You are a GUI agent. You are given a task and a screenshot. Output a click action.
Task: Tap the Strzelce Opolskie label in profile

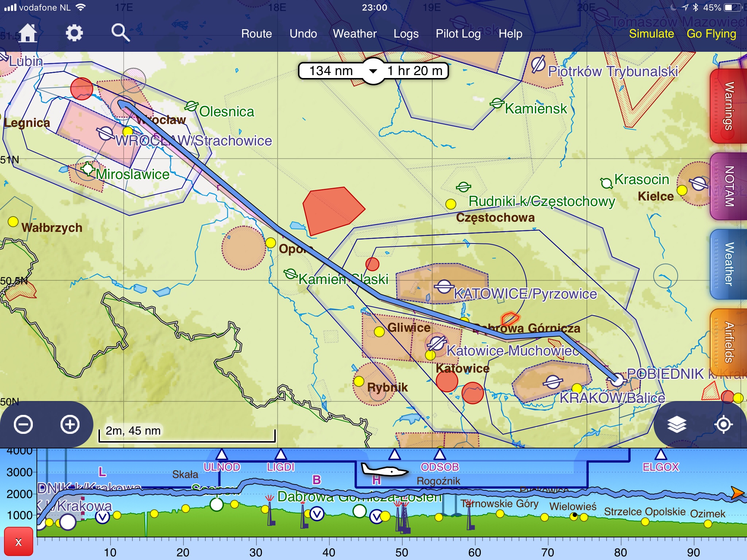point(645,512)
